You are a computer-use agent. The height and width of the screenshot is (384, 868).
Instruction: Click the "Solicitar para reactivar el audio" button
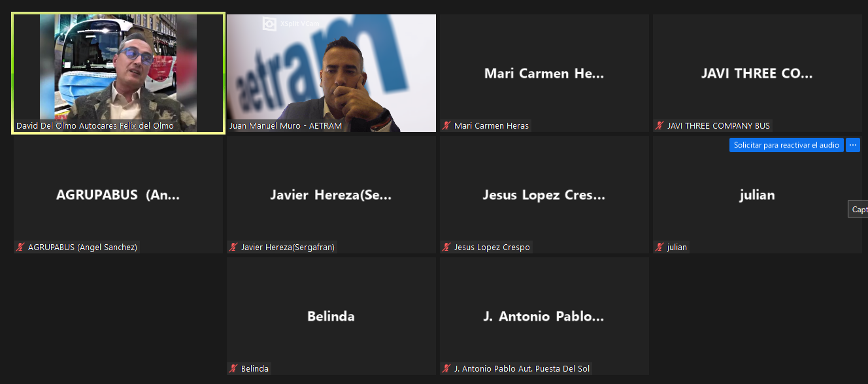(786, 145)
